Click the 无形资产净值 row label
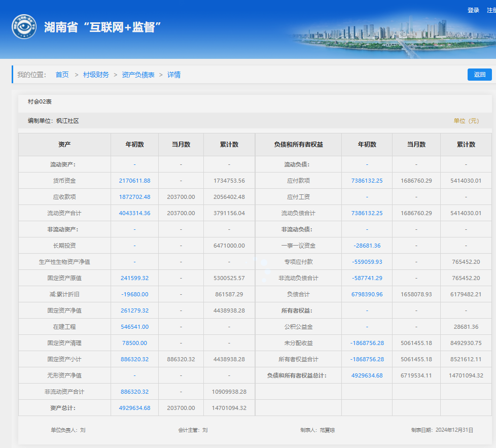The width and height of the screenshot is (496, 448). click(64, 375)
